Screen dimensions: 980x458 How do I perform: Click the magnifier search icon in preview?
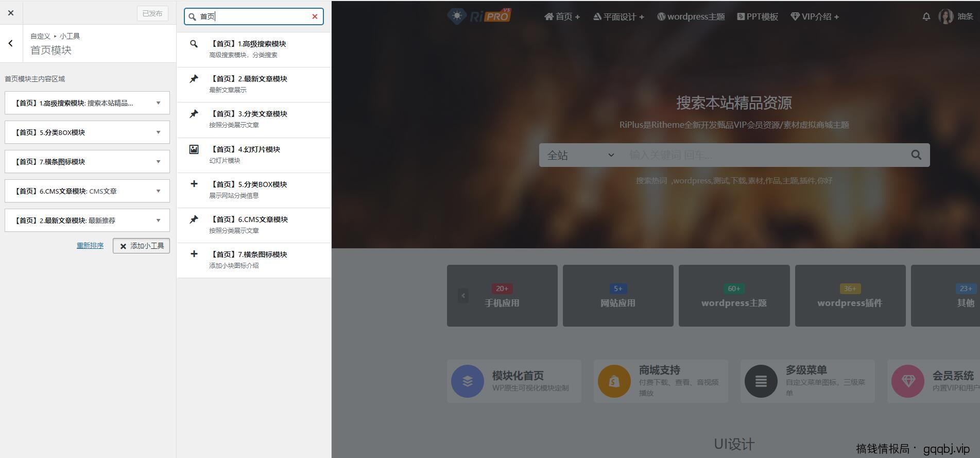(916, 155)
